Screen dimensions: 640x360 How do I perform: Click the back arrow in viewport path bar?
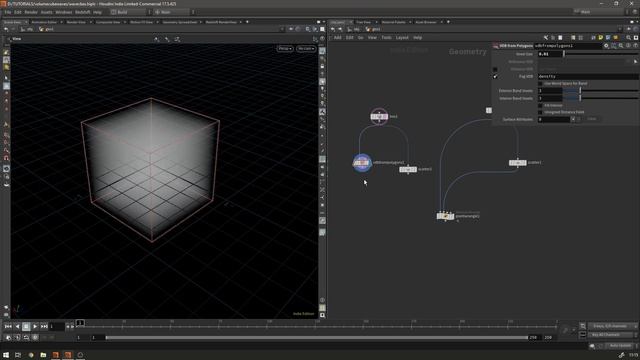pyautogui.click(x=6, y=29)
